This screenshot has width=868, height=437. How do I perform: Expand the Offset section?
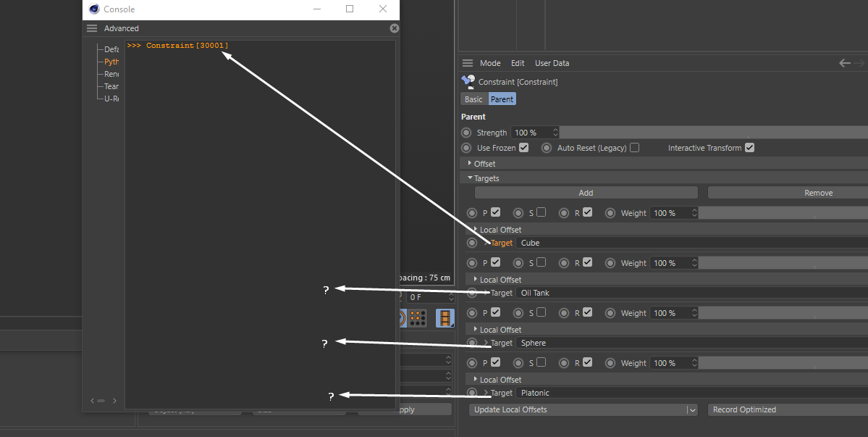coord(469,163)
